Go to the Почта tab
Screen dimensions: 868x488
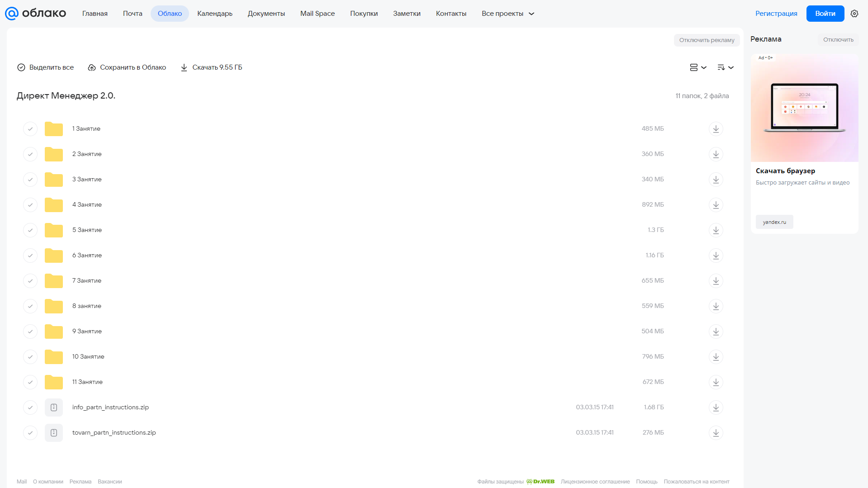pyautogui.click(x=133, y=14)
